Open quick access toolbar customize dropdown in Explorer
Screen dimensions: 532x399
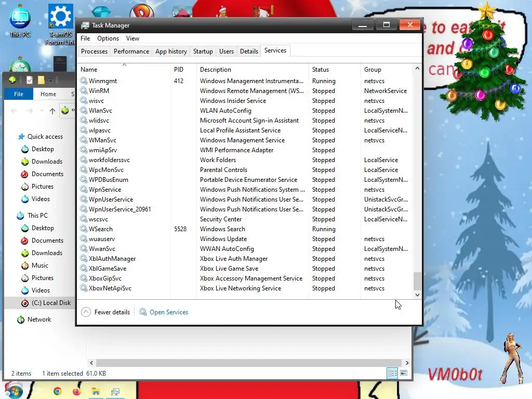(x=50, y=81)
